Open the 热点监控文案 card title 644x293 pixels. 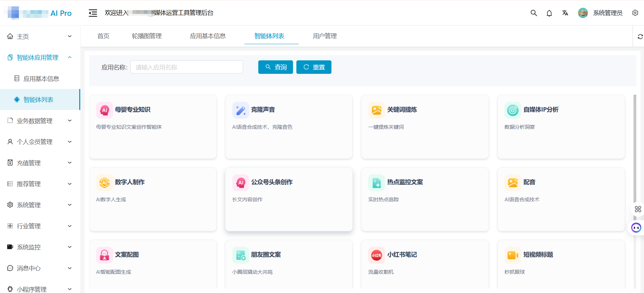[405, 182]
